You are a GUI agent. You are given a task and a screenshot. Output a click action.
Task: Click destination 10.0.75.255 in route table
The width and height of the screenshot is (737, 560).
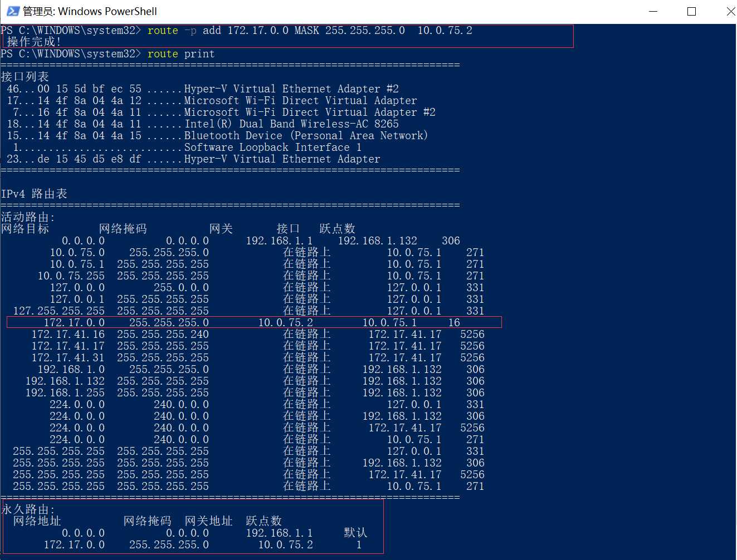tap(71, 276)
